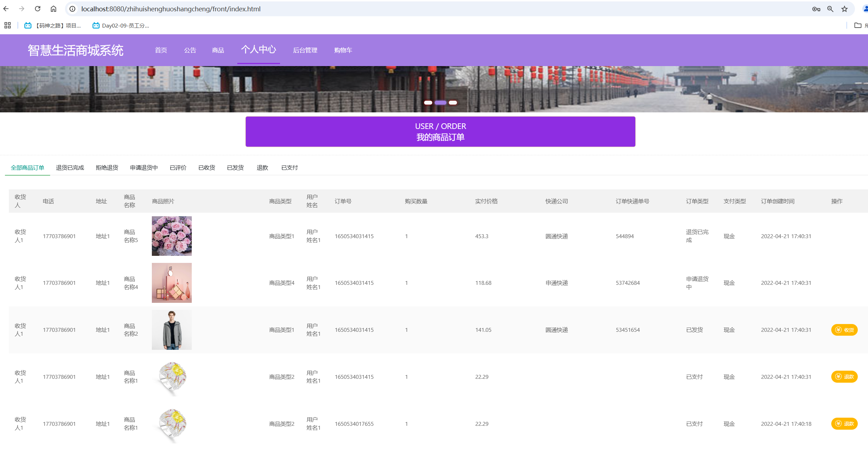Screen dimensions: 868x453
Task: Click the price value 141.05
Action: pyautogui.click(x=483, y=330)
